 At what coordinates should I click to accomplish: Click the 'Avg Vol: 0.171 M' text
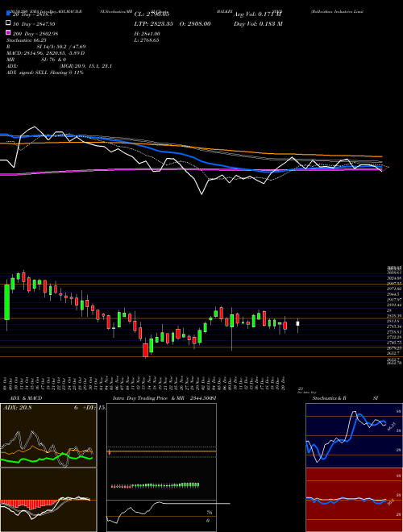pos(258,15)
